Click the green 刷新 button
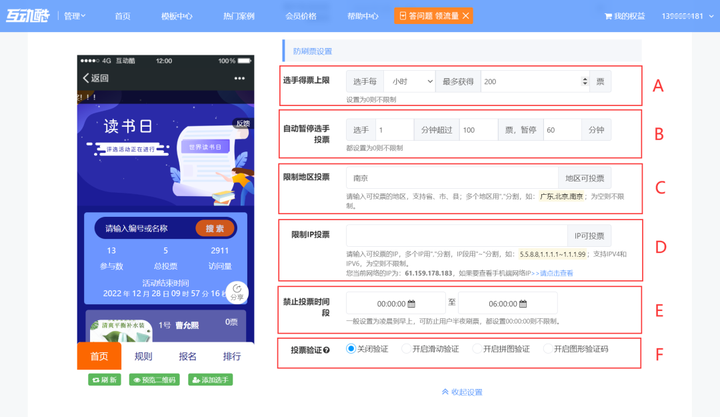The image size is (720, 417). [x=105, y=380]
